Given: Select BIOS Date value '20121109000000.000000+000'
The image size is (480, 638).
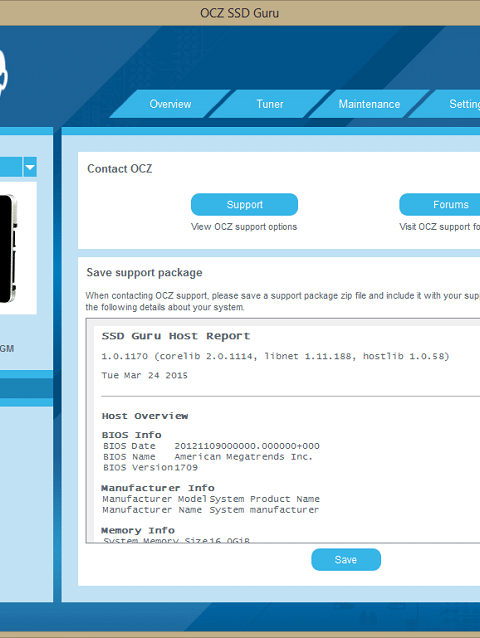Looking at the screenshot, I should 247,446.
